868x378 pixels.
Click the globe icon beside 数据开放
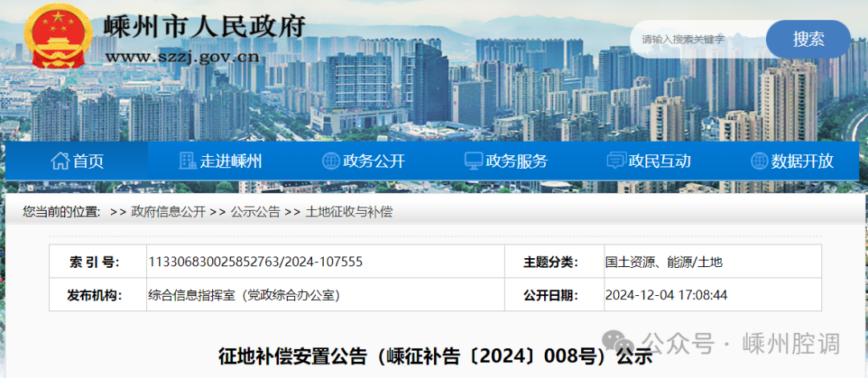point(759,161)
